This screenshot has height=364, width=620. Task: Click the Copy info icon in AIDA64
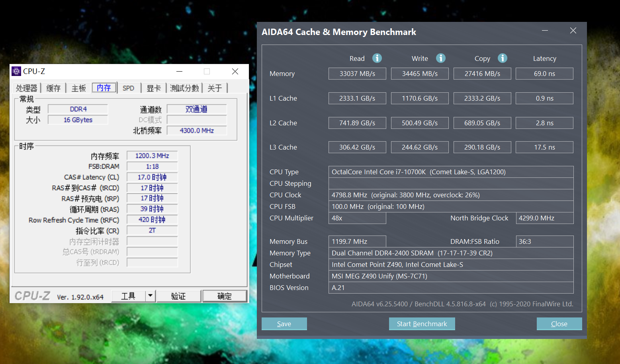503,58
